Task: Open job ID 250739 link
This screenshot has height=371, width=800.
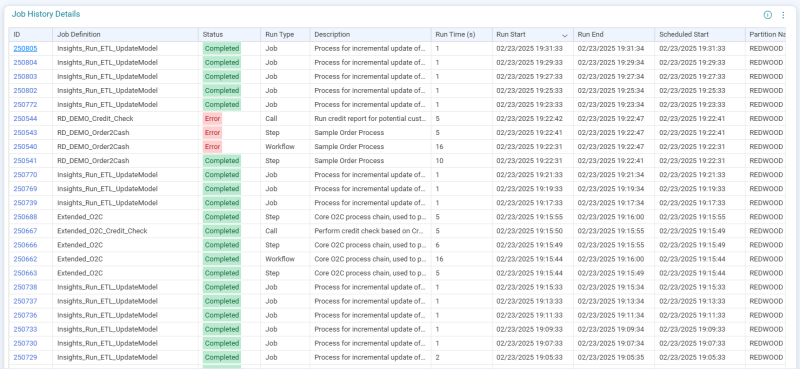Action: pos(25,203)
